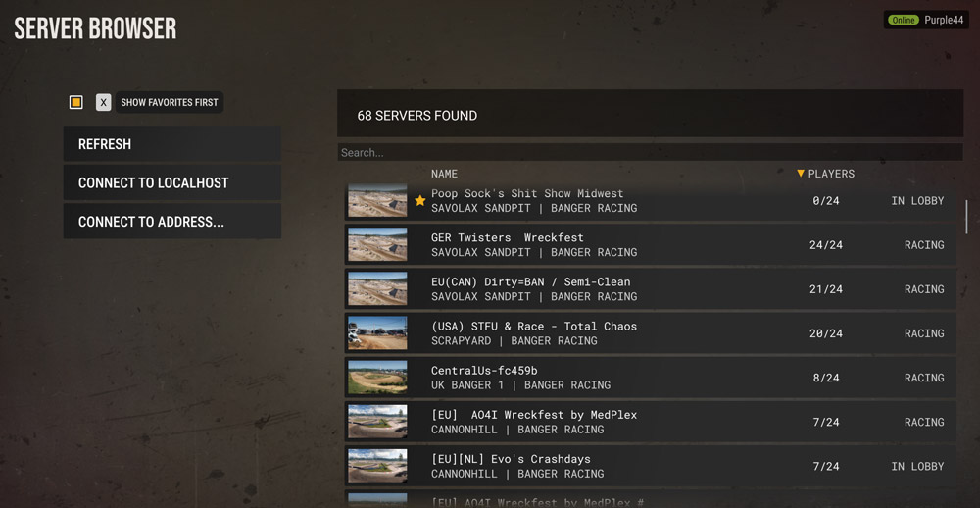The width and height of the screenshot is (980, 508).
Task: Click the Refresh button
Action: click(x=171, y=144)
